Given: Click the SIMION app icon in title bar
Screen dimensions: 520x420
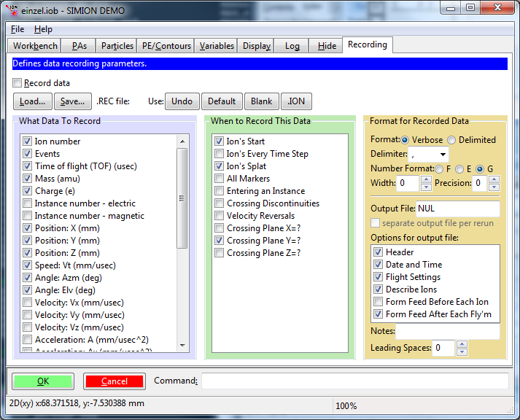Looking at the screenshot, I should pos(12,10).
